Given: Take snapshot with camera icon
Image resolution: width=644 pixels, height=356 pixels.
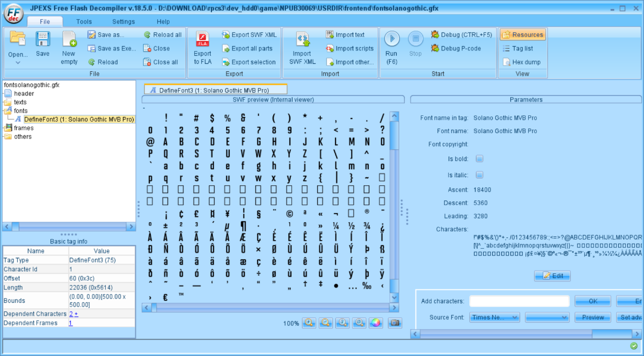Looking at the screenshot, I should tap(394, 323).
